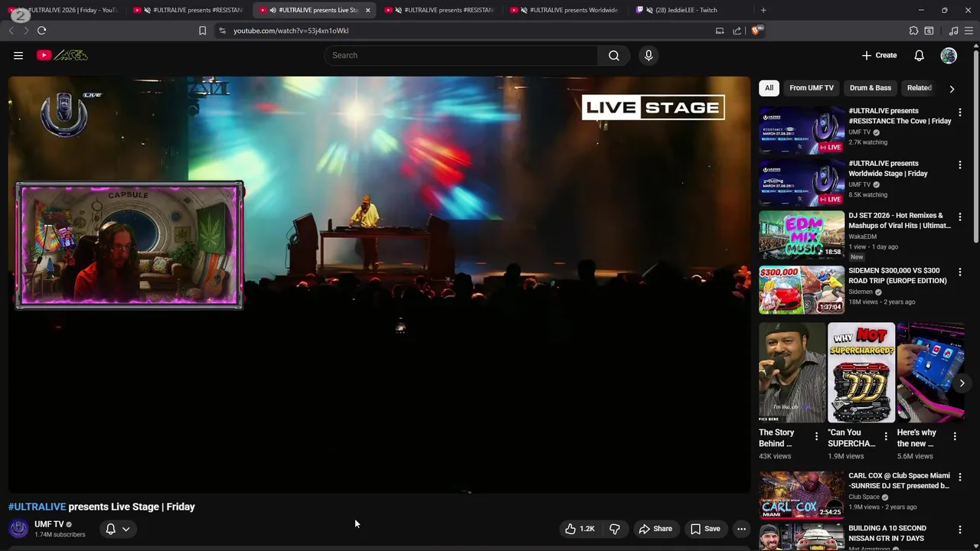Click the browser address bar URL
This screenshot has width=980, height=551.
[291, 31]
